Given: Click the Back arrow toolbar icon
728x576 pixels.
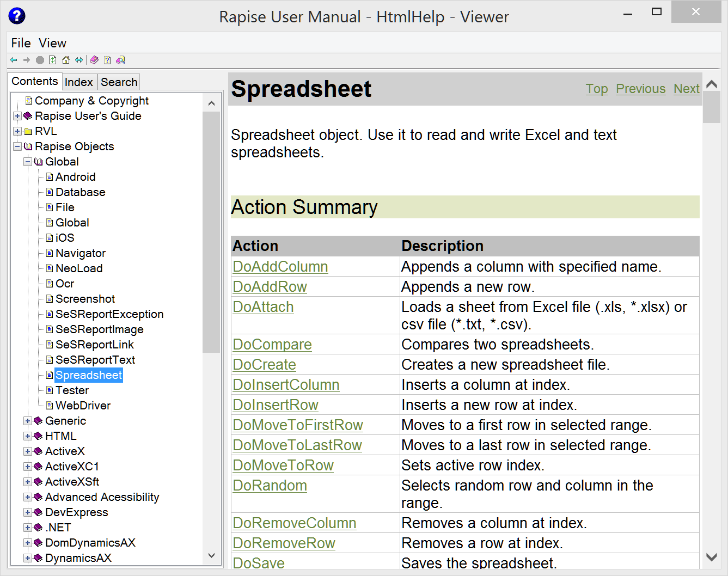Looking at the screenshot, I should (x=14, y=60).
